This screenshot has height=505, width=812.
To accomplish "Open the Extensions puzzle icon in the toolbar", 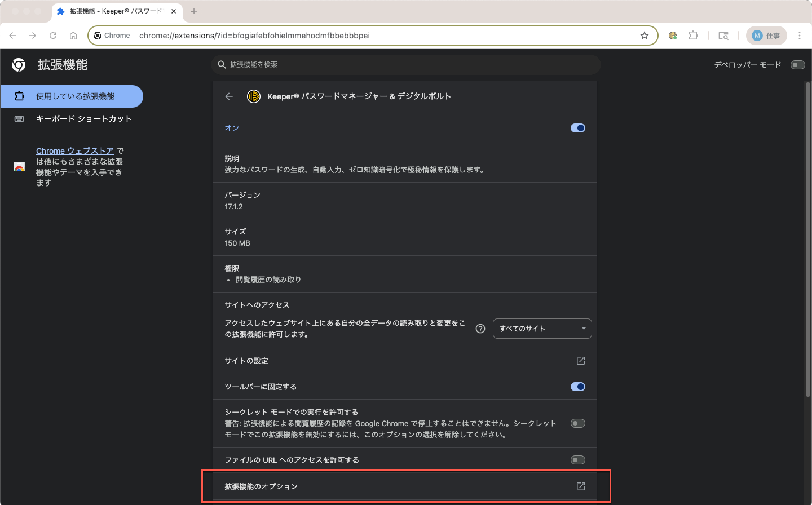I will [693, 36].
